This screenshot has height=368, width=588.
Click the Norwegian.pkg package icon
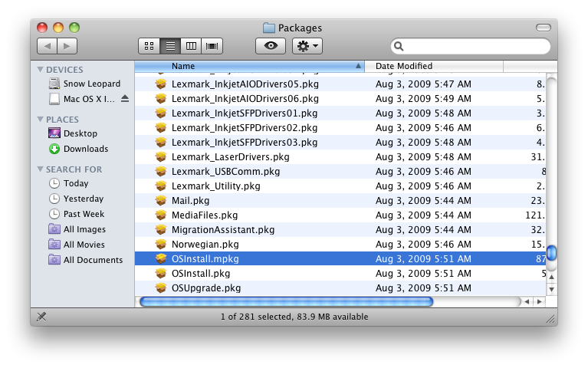point(161,245)
